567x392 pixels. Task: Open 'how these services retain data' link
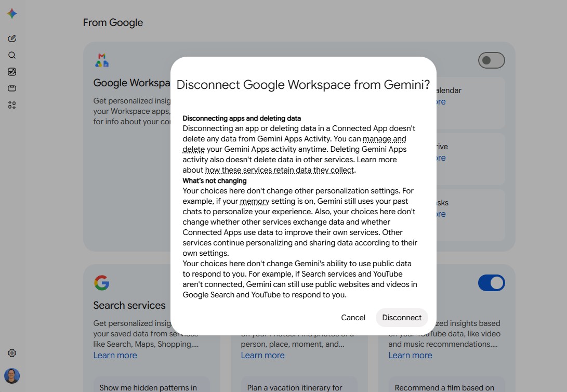point(280,170)
